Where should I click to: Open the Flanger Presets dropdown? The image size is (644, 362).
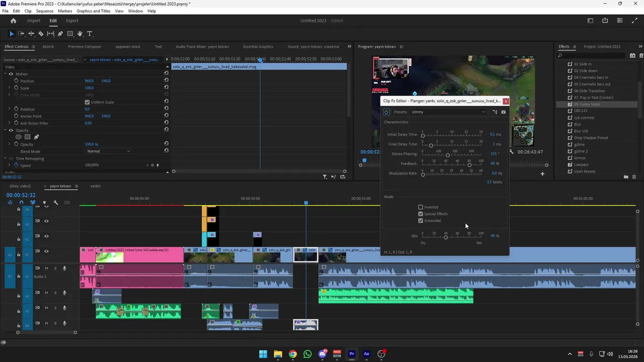coord(448,112)
